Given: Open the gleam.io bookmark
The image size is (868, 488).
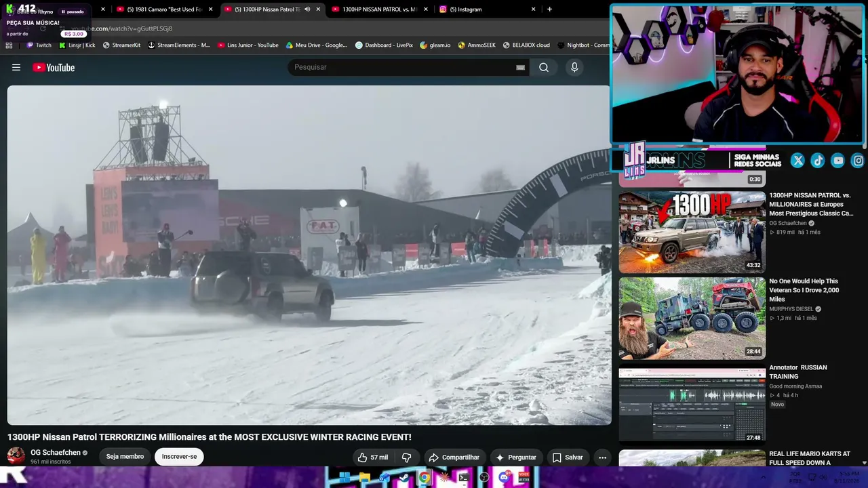Looking at the screenshot, I should 435,45.
